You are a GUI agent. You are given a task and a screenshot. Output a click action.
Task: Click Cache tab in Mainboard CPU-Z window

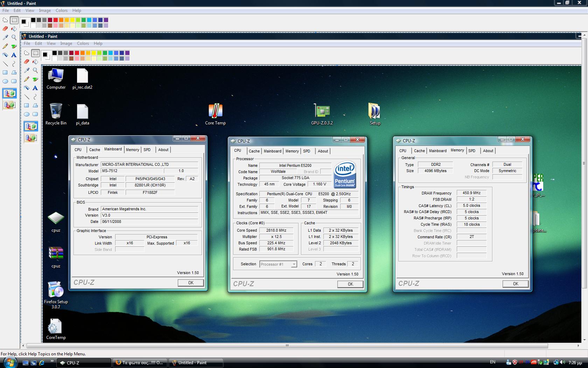[94, 150]
